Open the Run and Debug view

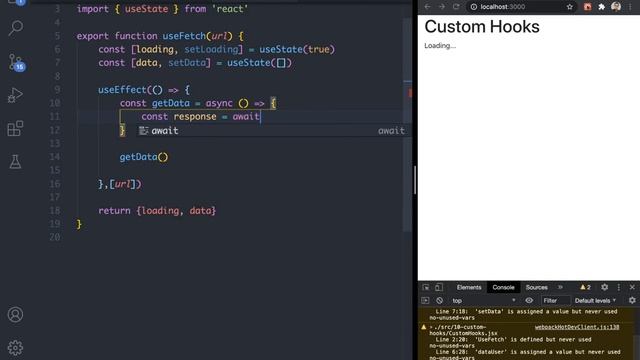(15, 96)
